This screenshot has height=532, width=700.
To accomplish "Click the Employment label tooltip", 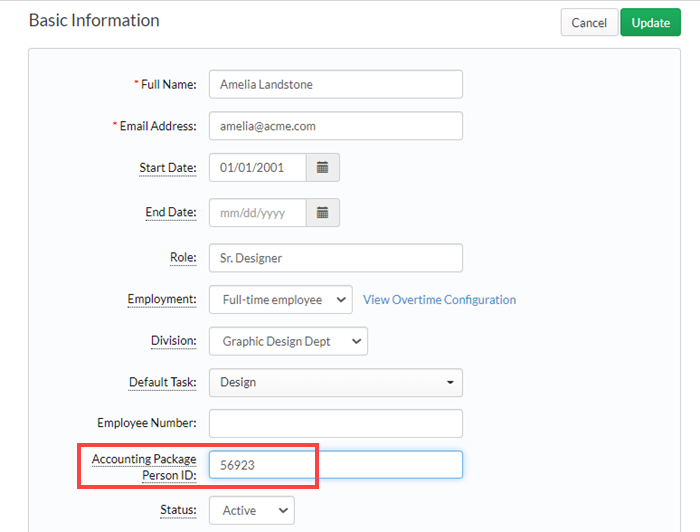I will 162,299.
